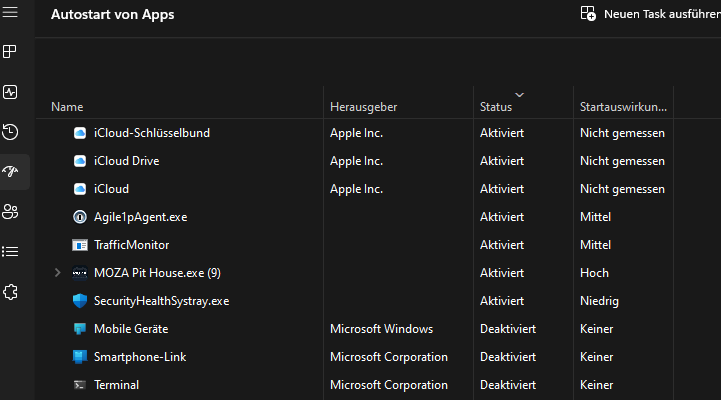The height and width of the screenshot is (400, 721).
Task: Click the iCloud-Schlüsselbund cloud icon
Action: [x=80, y=133]
